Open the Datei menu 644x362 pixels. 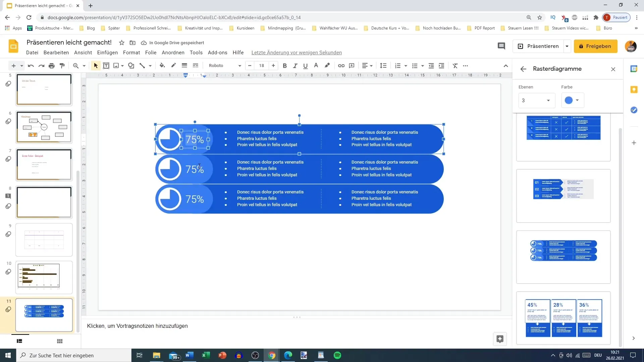pos(32,53)
